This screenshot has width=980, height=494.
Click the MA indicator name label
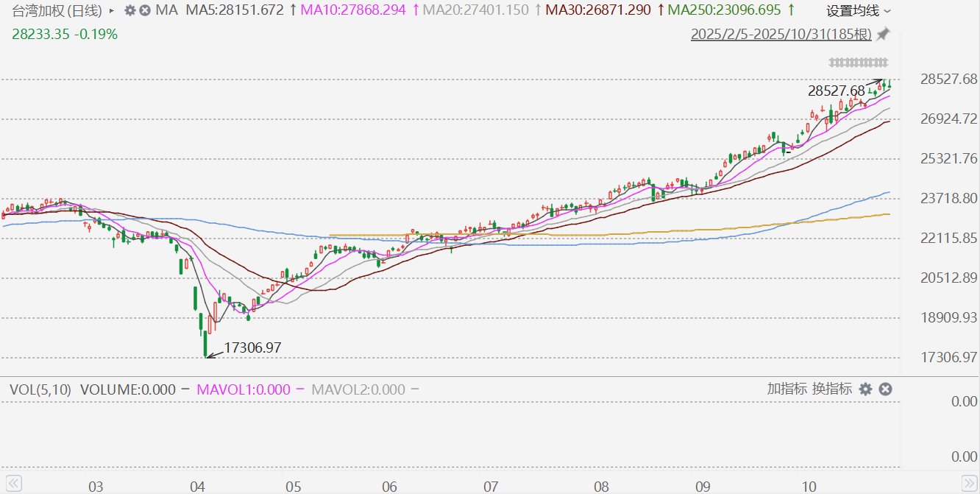point(166,11)
